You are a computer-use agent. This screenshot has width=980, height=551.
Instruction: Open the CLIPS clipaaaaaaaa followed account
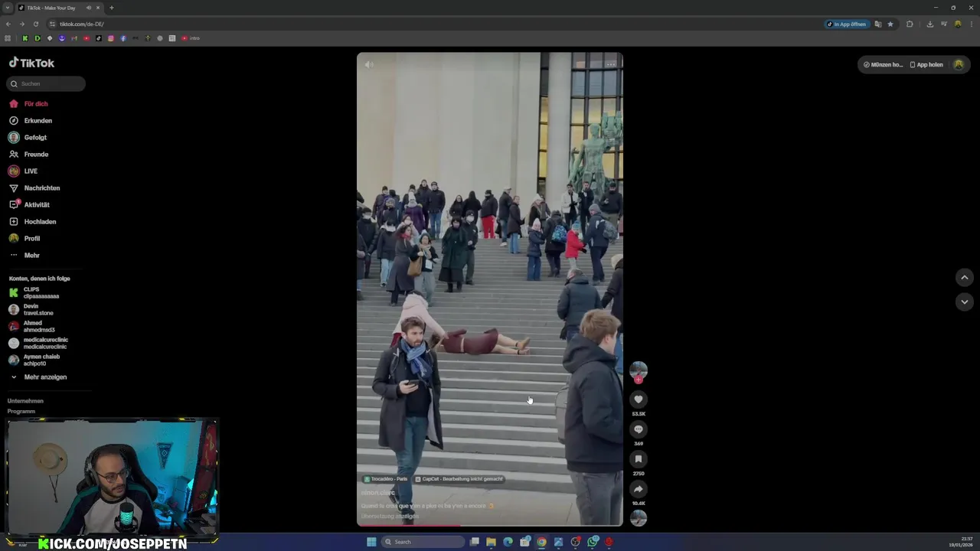[x=34, y=292]
